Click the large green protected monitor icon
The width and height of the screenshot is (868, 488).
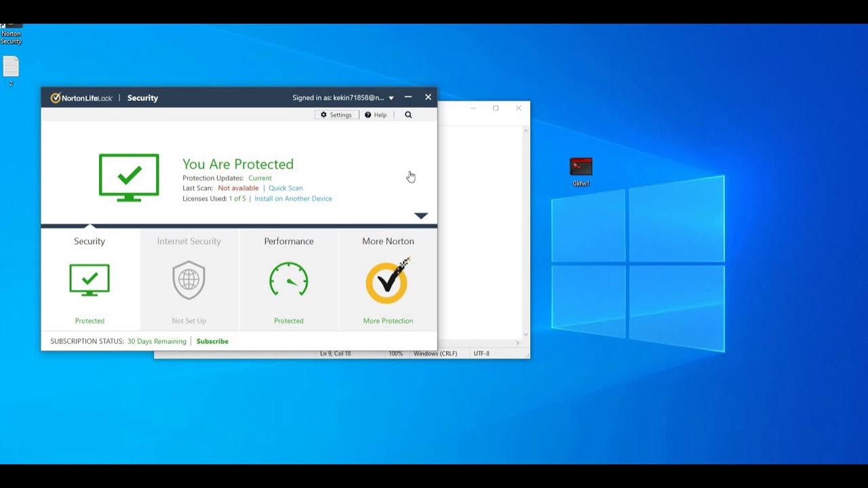[129, 178]
